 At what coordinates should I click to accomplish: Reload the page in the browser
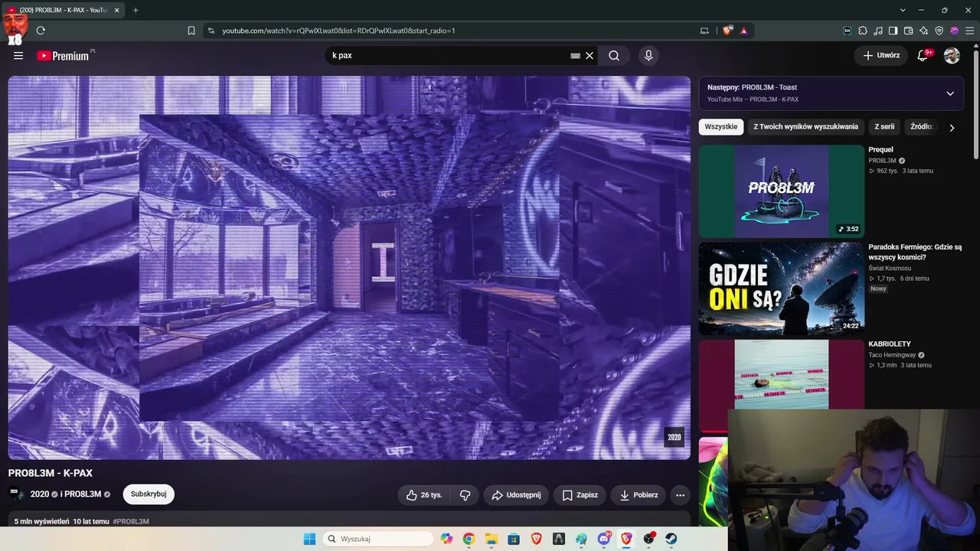pyautogui.click(x=41, y=31)
